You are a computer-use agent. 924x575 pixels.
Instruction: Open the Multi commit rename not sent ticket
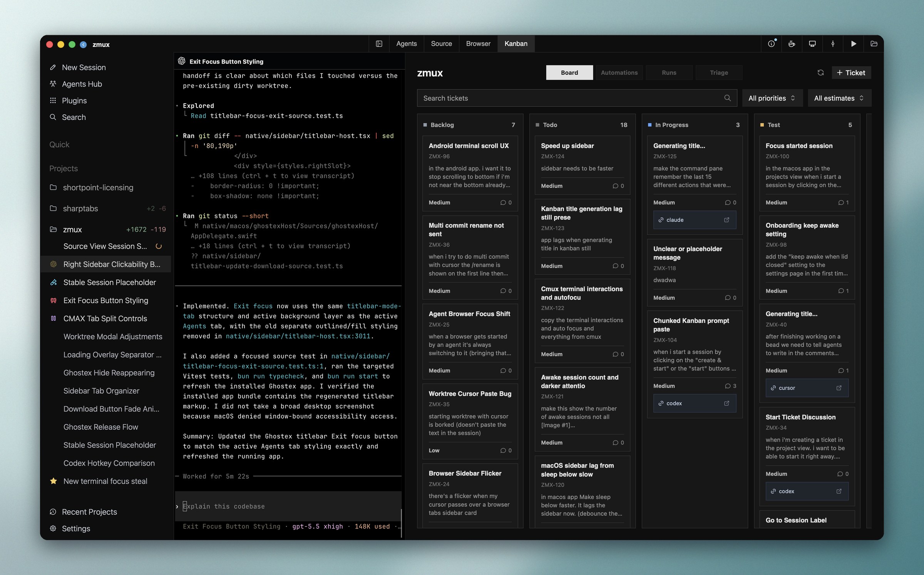pos(470,257)
